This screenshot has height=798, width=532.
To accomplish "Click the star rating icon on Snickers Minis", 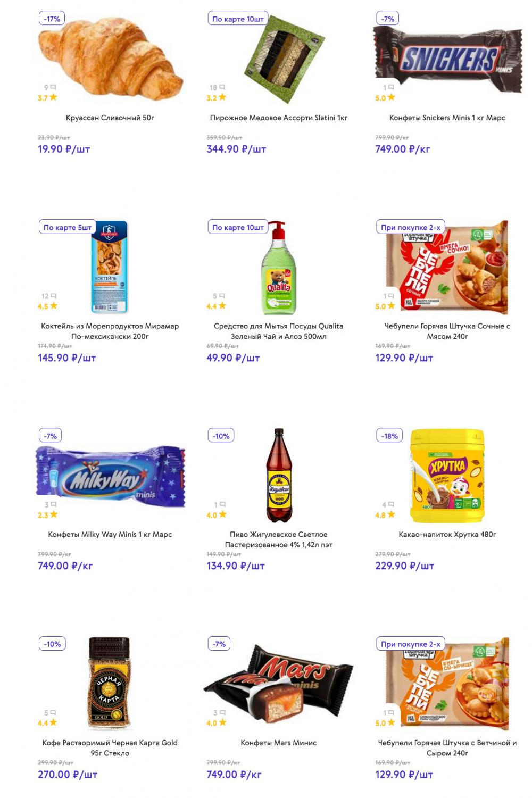I will click(x=391, y=97).
